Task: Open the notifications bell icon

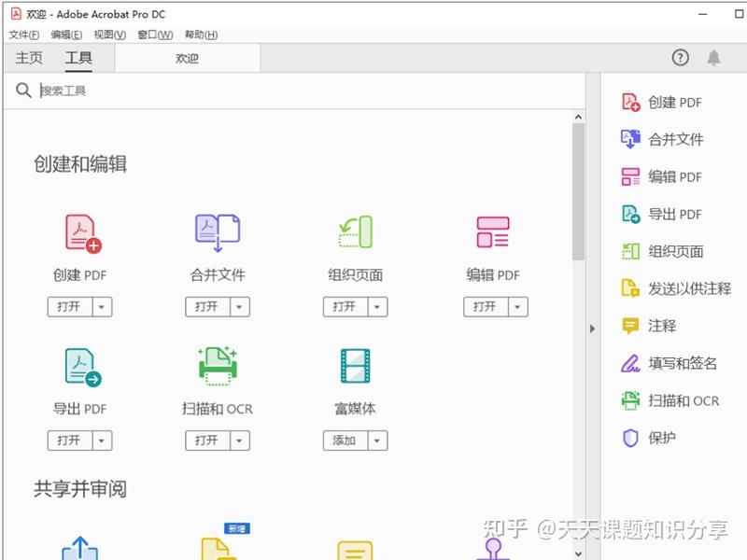Action: click(x=713, y=58)
